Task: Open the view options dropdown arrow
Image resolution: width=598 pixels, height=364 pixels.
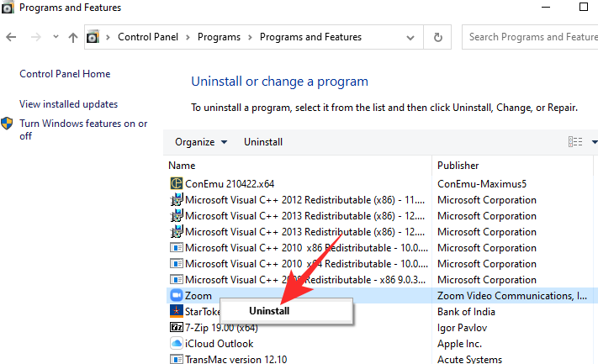Action: 594,142
